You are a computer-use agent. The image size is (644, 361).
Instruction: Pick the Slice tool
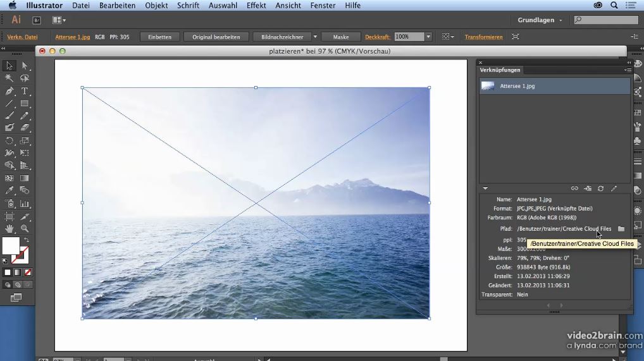click(25, 216)
